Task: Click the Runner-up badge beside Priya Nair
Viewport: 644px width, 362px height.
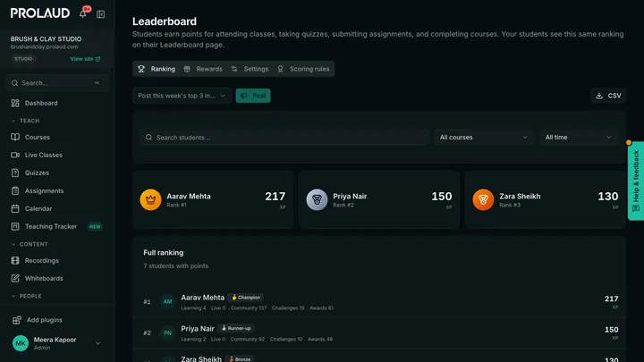Action: 236,328
